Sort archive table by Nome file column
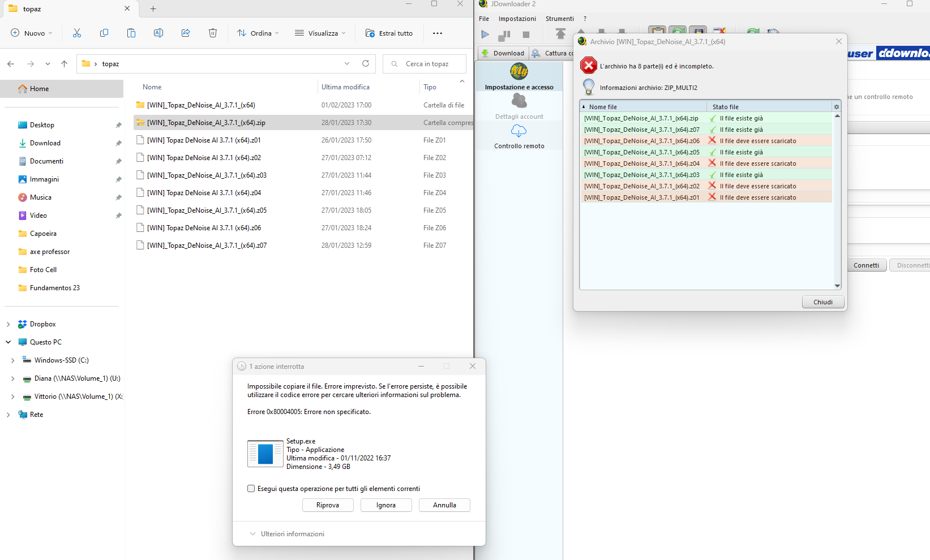The height and width of the screenshot is (560, 930). pyautogui.click(x=643, y=106)
